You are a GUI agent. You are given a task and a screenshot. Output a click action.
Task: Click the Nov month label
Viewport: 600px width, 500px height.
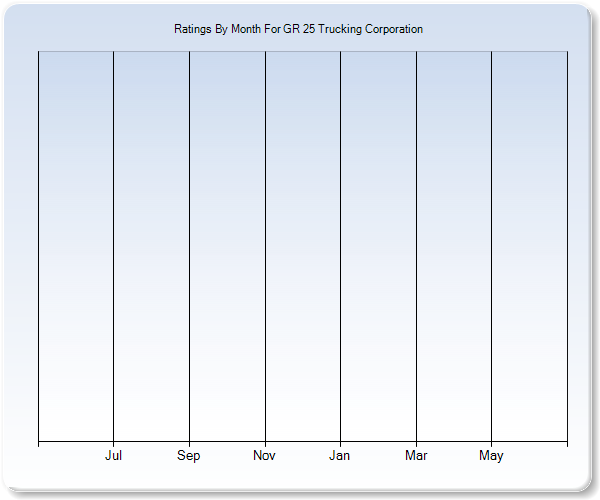pos(264,455)
